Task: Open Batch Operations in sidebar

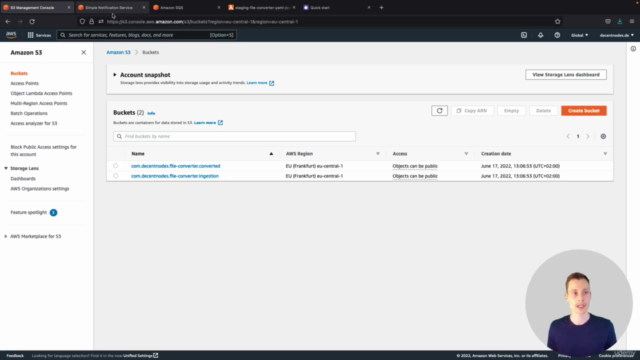Action: click(29, 113)
